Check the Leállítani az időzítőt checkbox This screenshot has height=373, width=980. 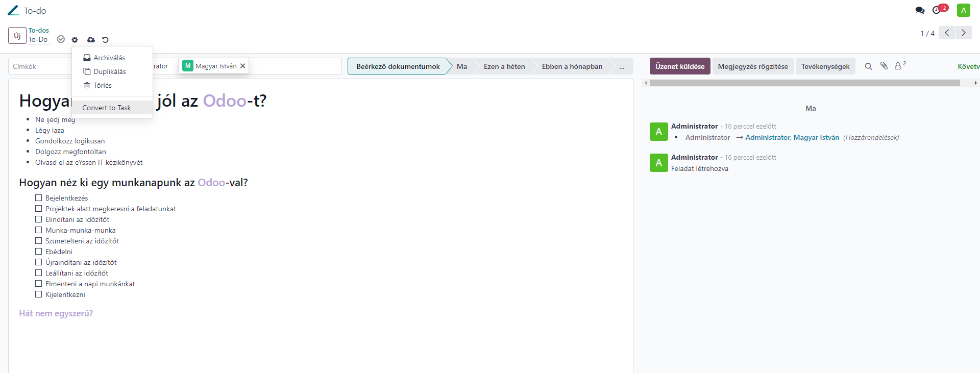coord(38,272)
